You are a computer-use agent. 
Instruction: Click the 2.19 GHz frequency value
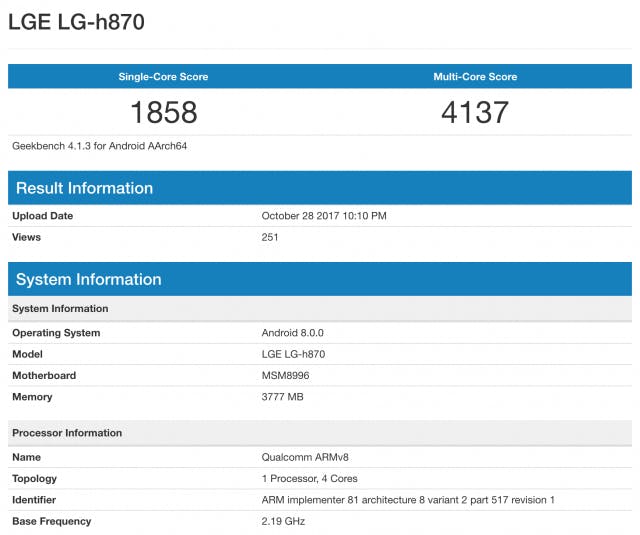(283, 522)
